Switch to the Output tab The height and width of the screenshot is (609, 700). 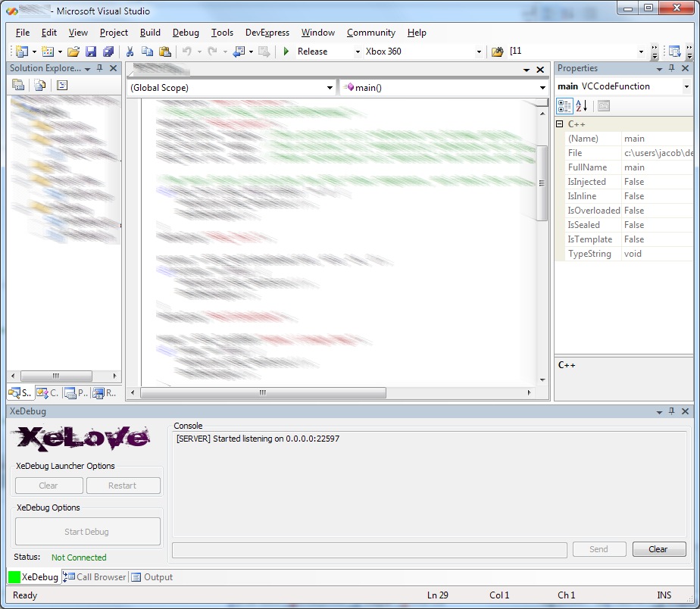click(x=152, y=577)
